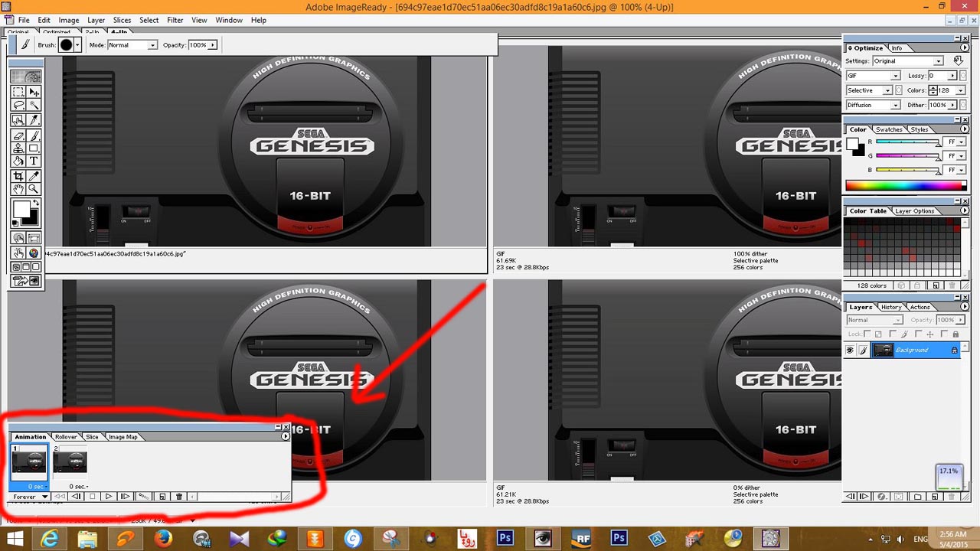Select the Magic Wand tool
980x551 pixels.
[33, 104]
